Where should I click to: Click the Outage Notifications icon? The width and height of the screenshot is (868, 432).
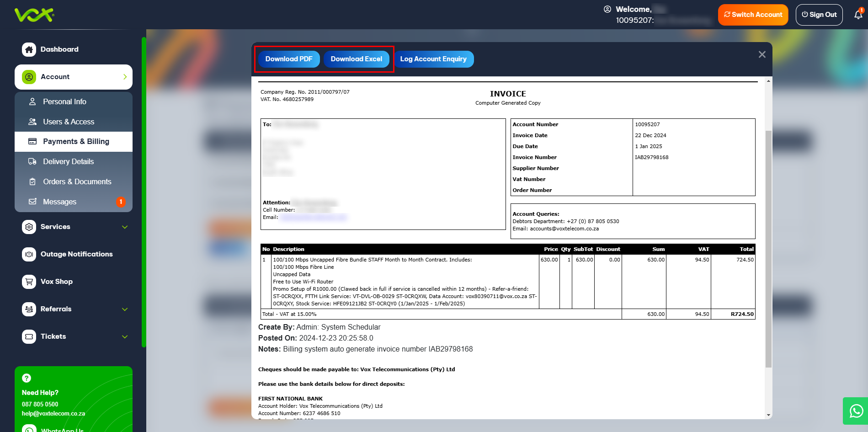point(29,254)
